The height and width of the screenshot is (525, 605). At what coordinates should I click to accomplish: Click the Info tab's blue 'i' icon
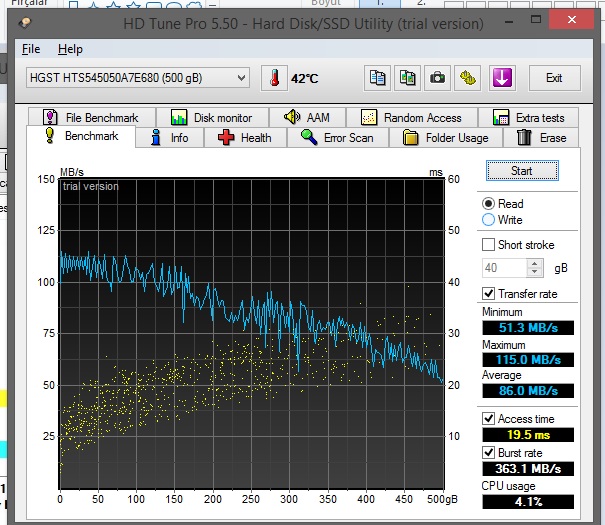pos(156,137)
